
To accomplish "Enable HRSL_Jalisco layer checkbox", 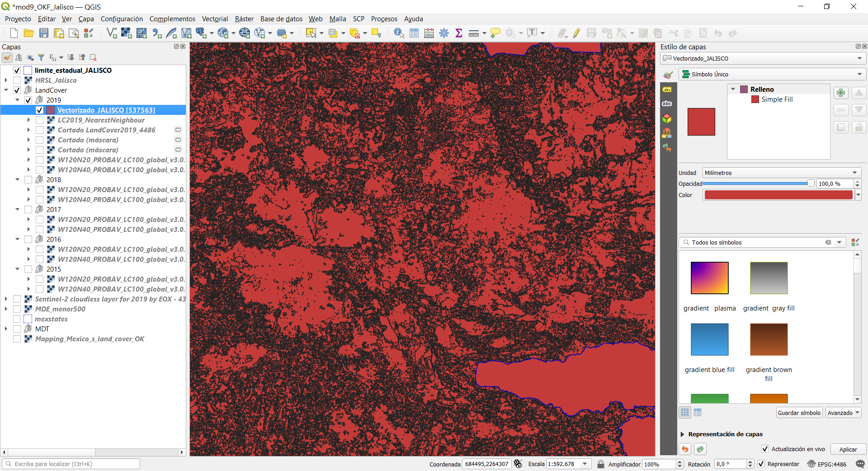I will [x=17, y=80].
